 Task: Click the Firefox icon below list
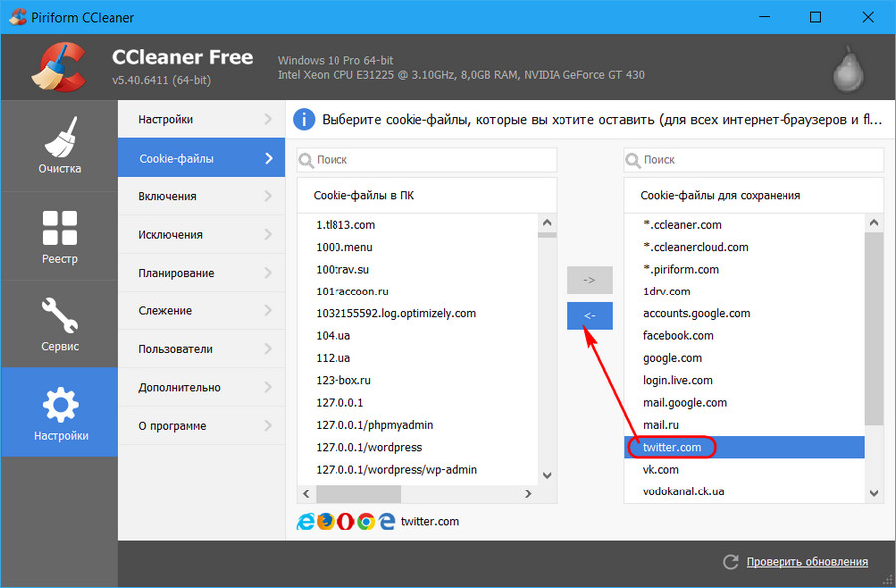(x=326, y=521)
